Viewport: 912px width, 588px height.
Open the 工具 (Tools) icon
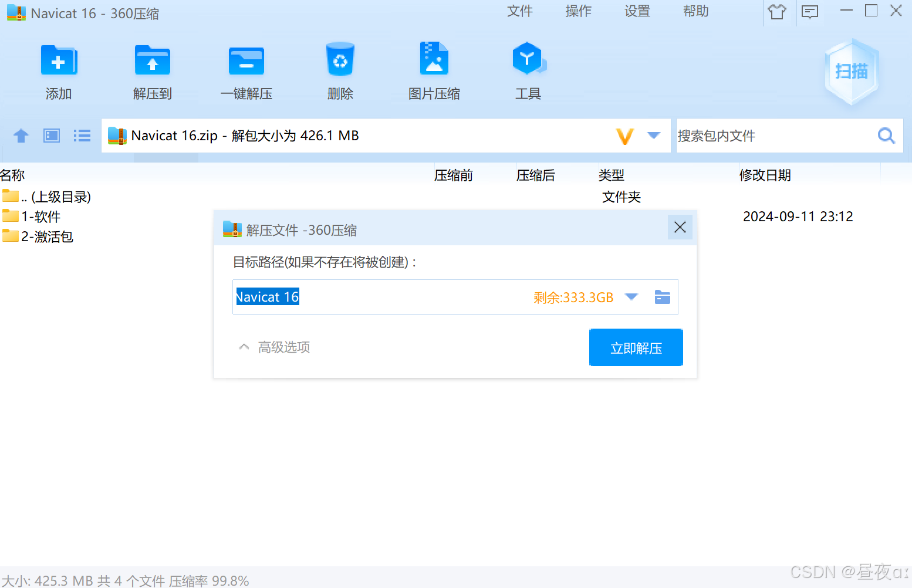(x=529, y=59)
